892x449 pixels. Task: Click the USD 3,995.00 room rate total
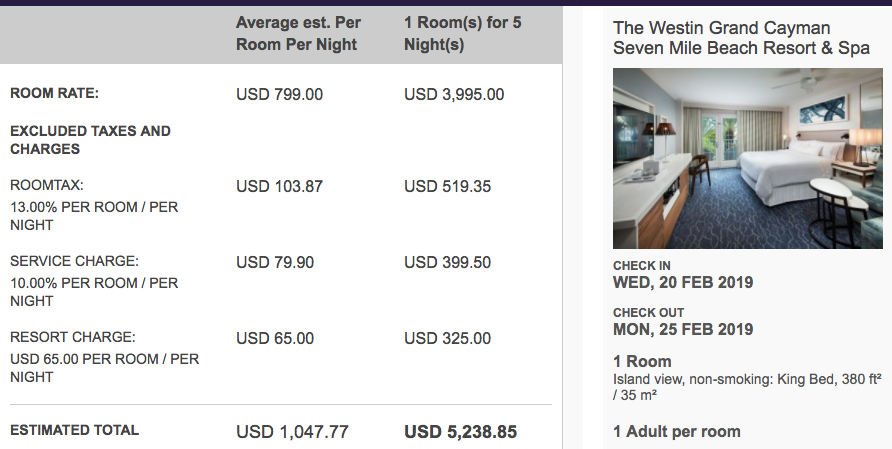click(454, 94)
